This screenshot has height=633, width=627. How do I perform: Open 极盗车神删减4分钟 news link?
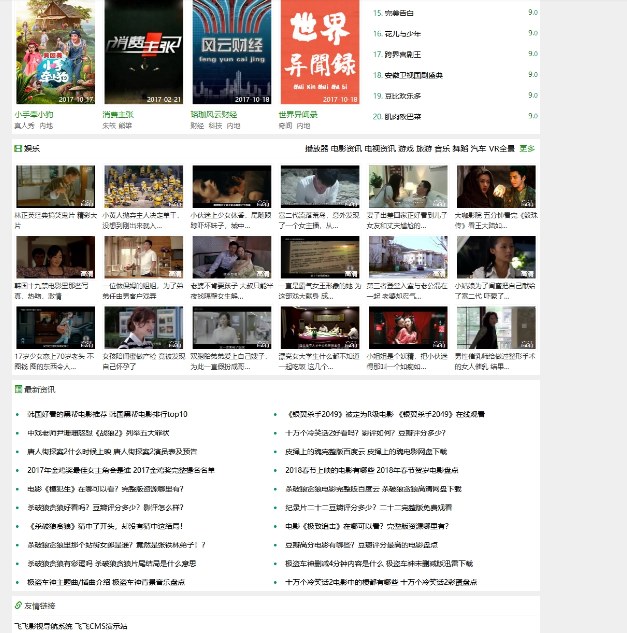coord(379,564)
